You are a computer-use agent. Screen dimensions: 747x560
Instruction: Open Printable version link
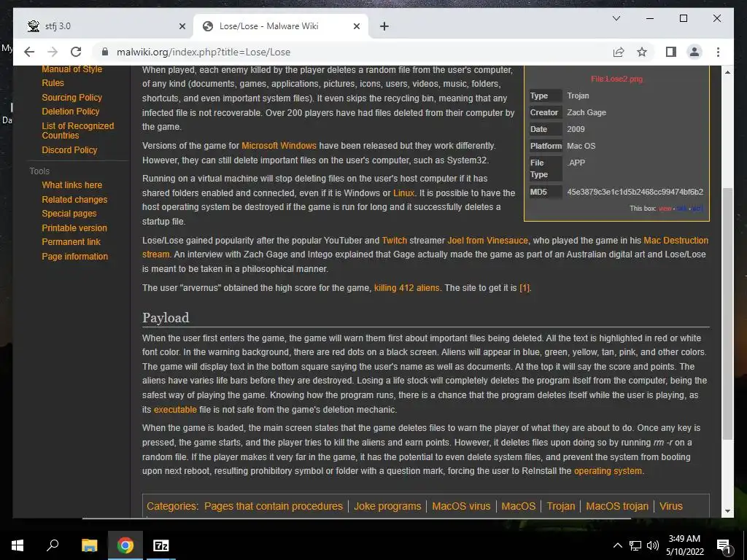point(74,228)
